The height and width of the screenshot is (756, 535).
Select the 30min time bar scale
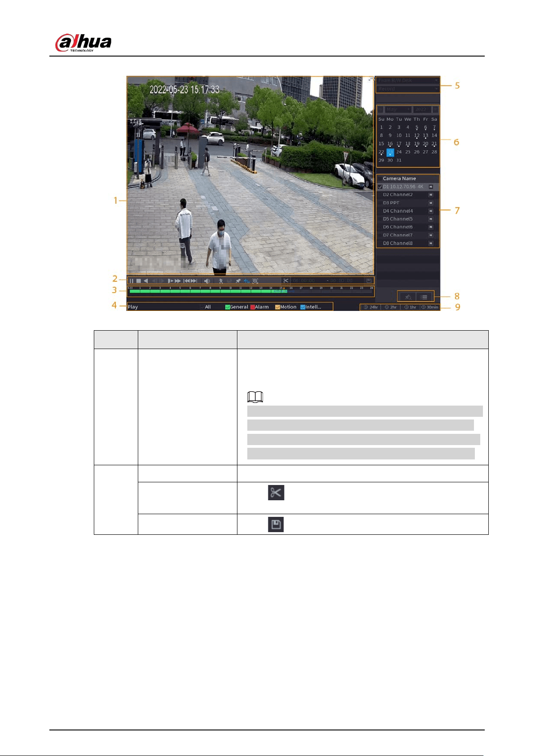430,307
